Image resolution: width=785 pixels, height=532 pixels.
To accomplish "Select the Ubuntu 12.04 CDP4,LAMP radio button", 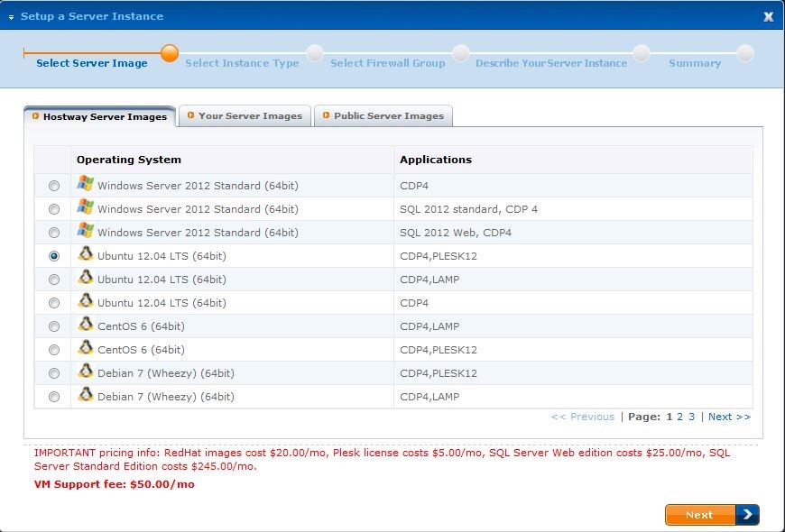I will point(54,280).
